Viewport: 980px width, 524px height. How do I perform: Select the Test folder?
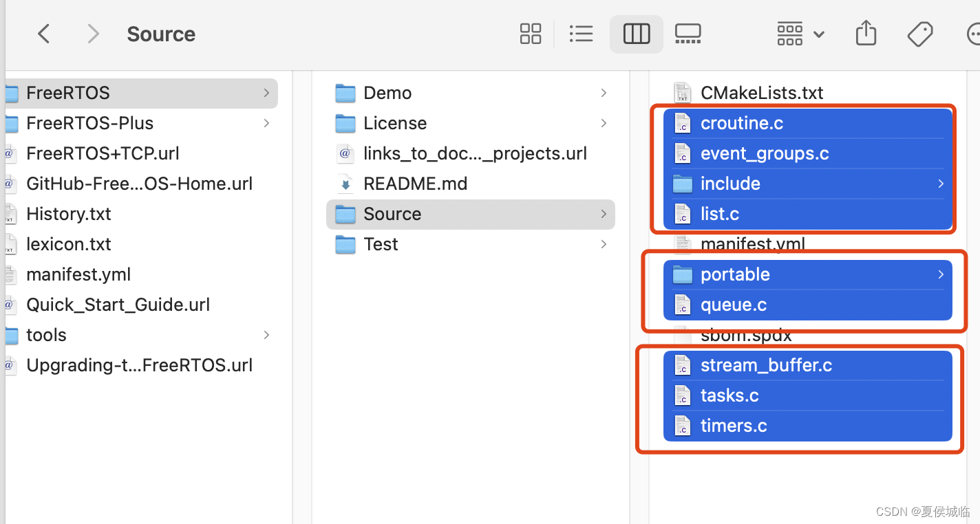(x=471, y=244)
